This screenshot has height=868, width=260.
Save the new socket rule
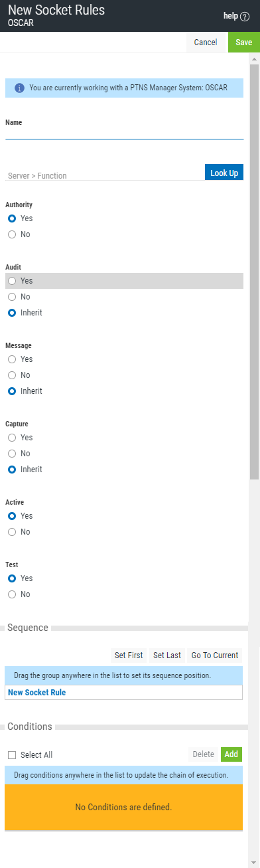(244, 43)
